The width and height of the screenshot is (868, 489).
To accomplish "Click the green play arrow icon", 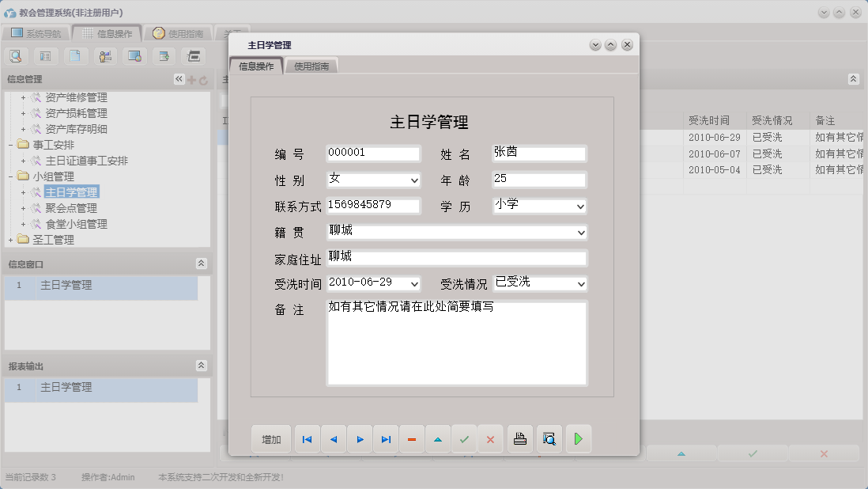I will (x=578, y=439).
